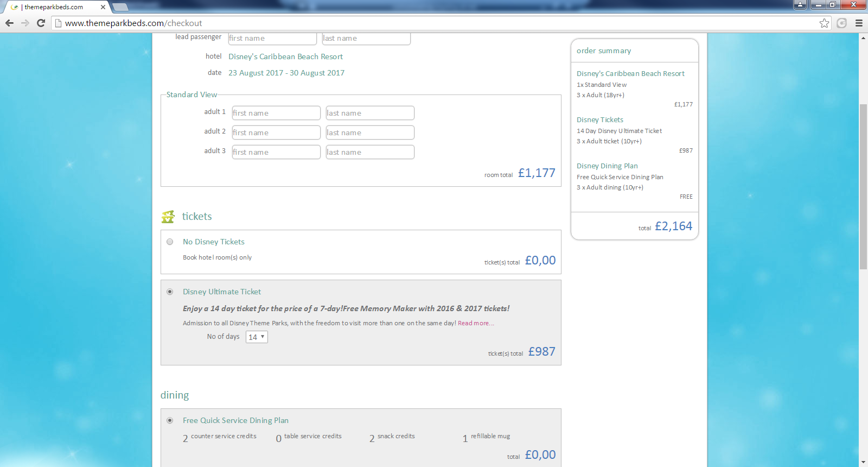Click the vertical scrollbar thumb
Image resolution: width=868 pixels, height=467 pixels.
(863, 186)
